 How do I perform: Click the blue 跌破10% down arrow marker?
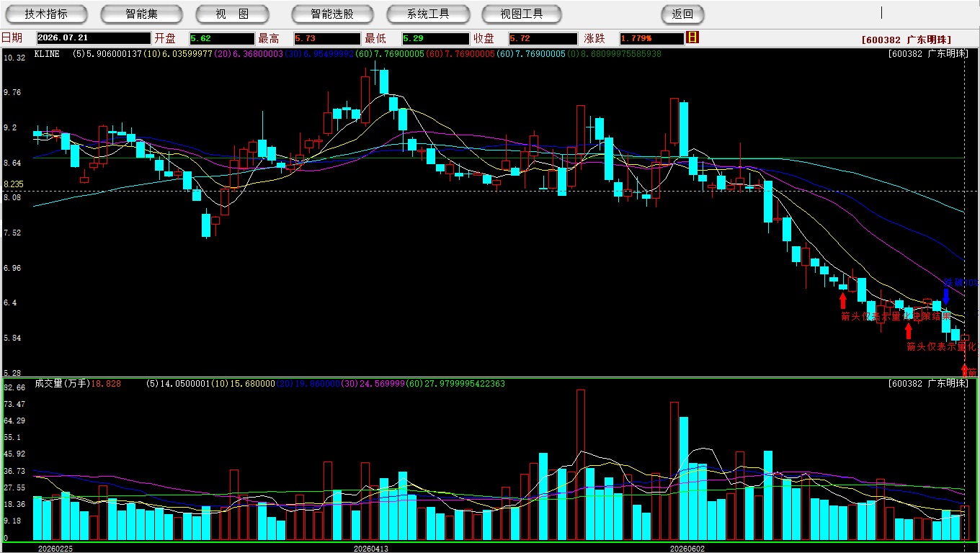(946, 295)
